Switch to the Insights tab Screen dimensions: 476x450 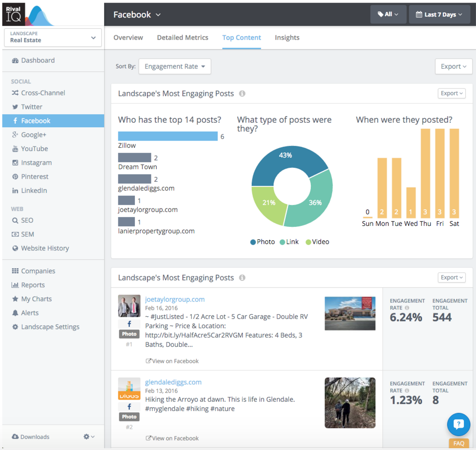point(287,37)
